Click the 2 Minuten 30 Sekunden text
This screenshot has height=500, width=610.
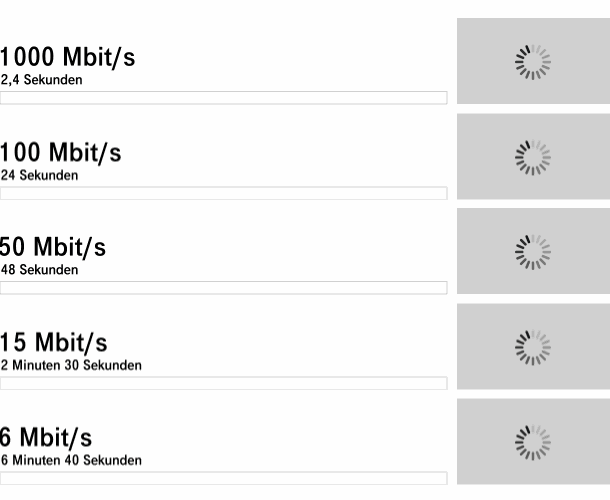click(x=71, y=365)
